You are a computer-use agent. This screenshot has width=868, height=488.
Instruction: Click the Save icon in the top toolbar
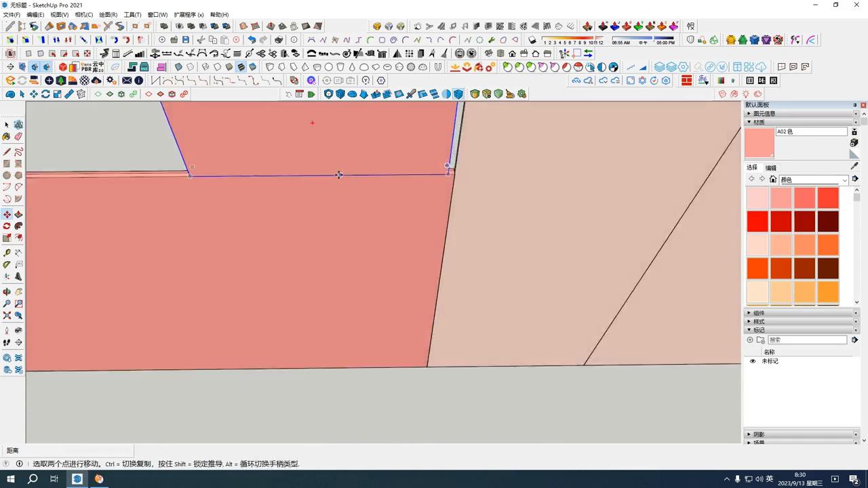point(186,40)
